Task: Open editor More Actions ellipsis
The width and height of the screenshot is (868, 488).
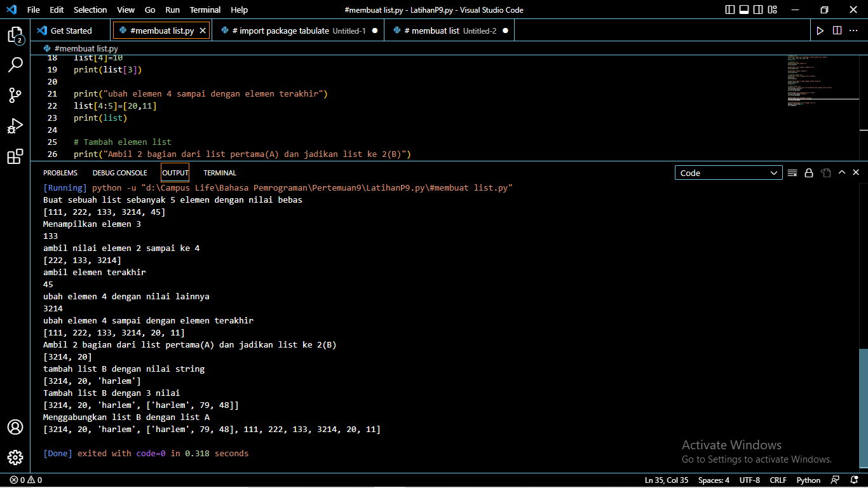Action: coord(855,30)
